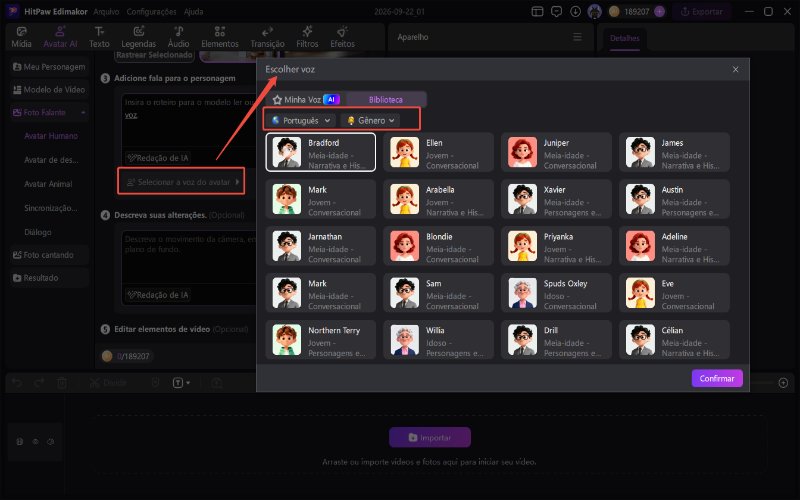Image resolution: width=800 pixels, height=500 pixels.
Task: Select the Célian voice
Action: (674, 340)
